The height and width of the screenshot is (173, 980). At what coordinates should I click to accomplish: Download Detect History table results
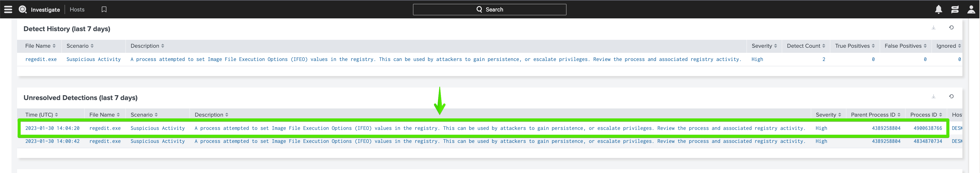[934, 27]
